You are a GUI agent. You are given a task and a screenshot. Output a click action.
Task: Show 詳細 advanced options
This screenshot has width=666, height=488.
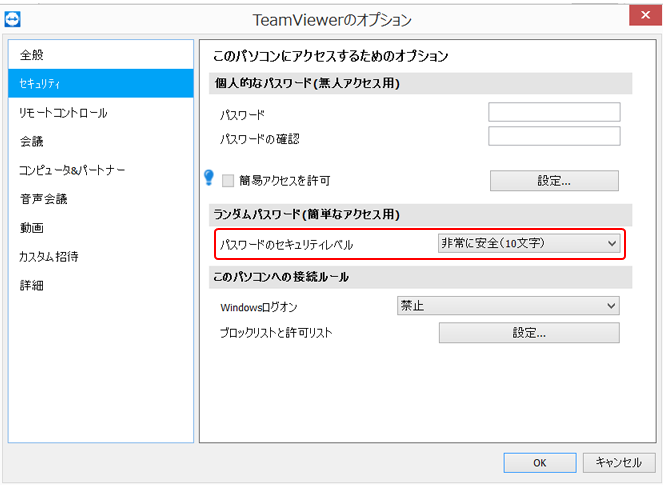[x=31, y=286]
